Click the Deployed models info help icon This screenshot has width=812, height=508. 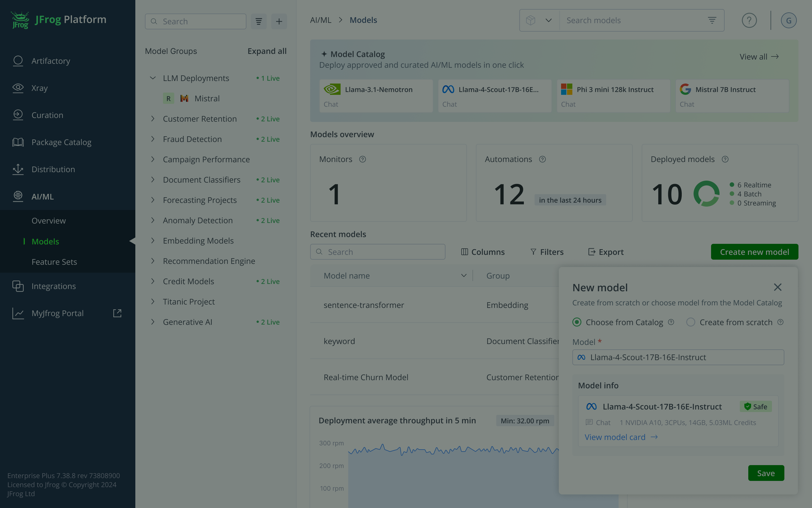(x=725, y=159)
